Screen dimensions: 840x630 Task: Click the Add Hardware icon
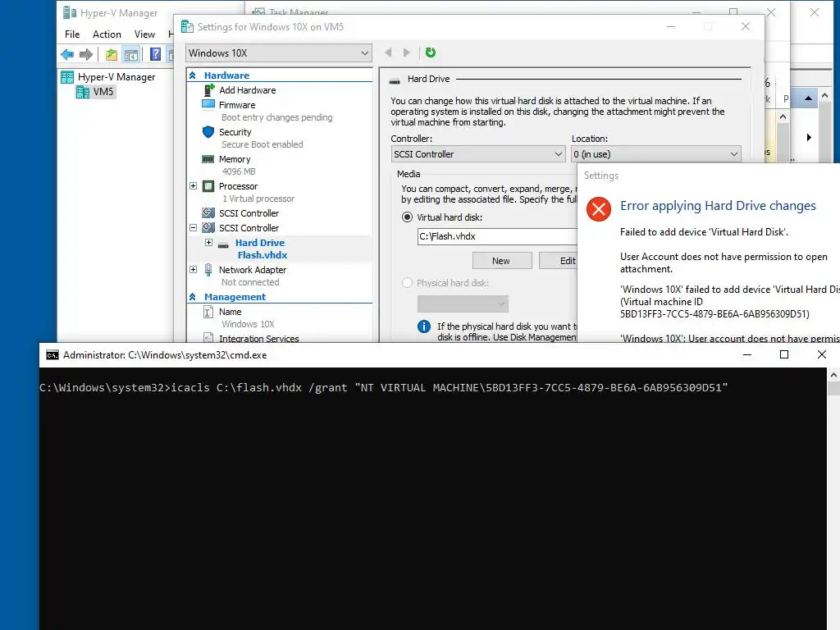coord(209,90)
